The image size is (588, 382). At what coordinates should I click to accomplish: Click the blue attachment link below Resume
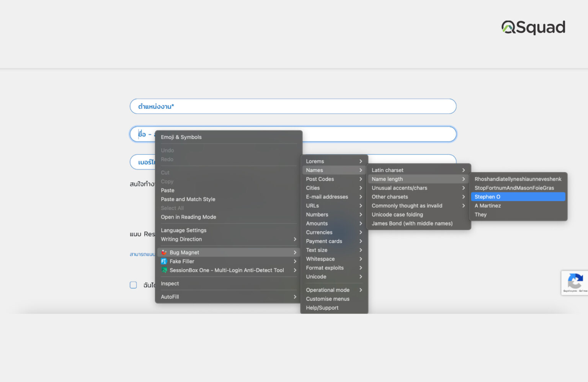[144, 254]
